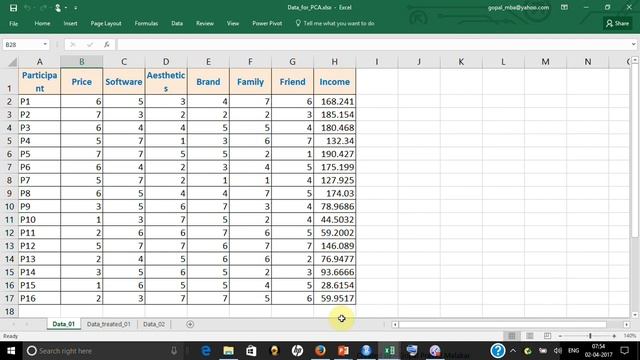The image size is (640, 360).
Task: Click the Price header cell
Action: [82, 82]
